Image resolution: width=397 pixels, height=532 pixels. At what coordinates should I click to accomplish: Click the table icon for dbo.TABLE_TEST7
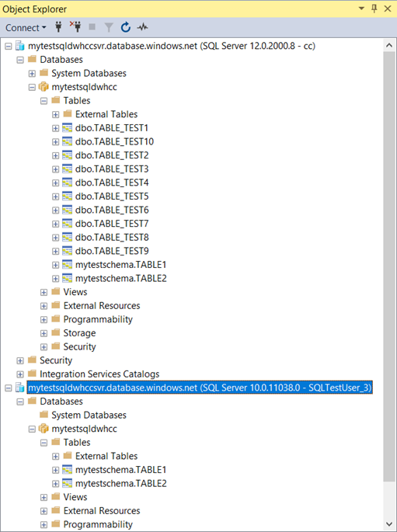point(67,224)
